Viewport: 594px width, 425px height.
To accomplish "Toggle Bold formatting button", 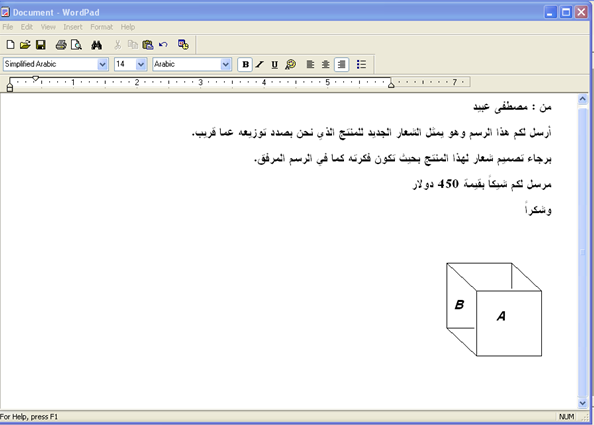I will (245, 64).
